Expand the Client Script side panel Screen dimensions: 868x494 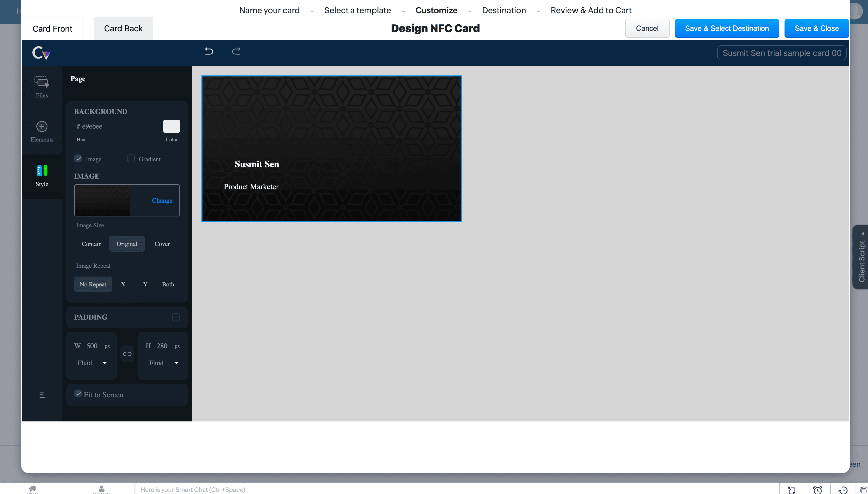point(861,257)
